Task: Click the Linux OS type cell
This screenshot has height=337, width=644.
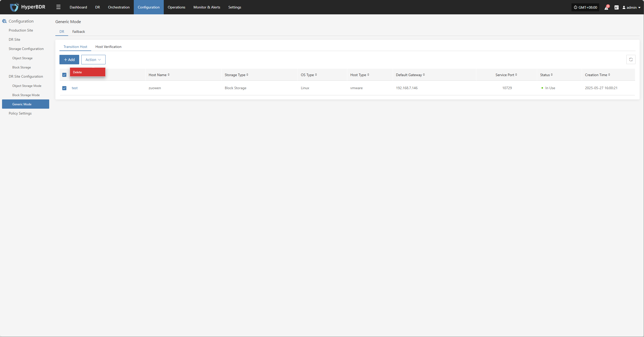Action: (305, 88)
